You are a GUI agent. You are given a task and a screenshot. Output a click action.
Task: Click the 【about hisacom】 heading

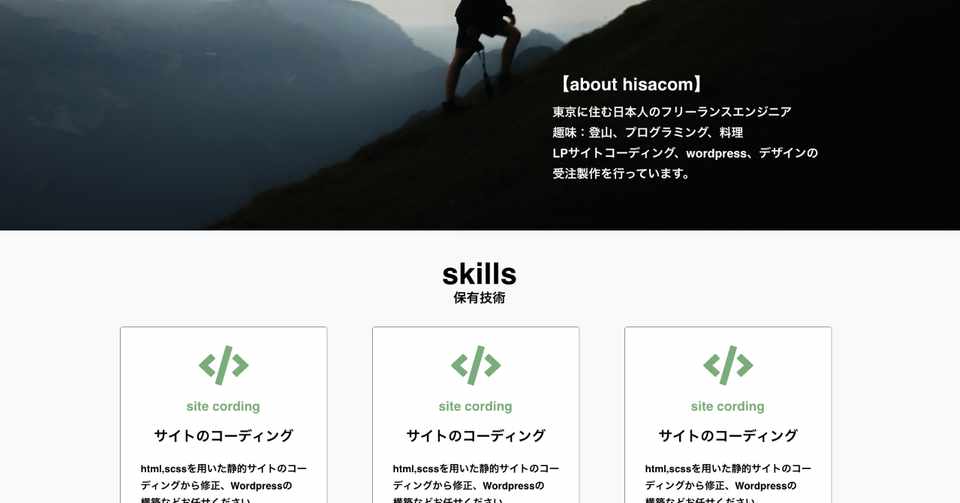click(631, 84)
